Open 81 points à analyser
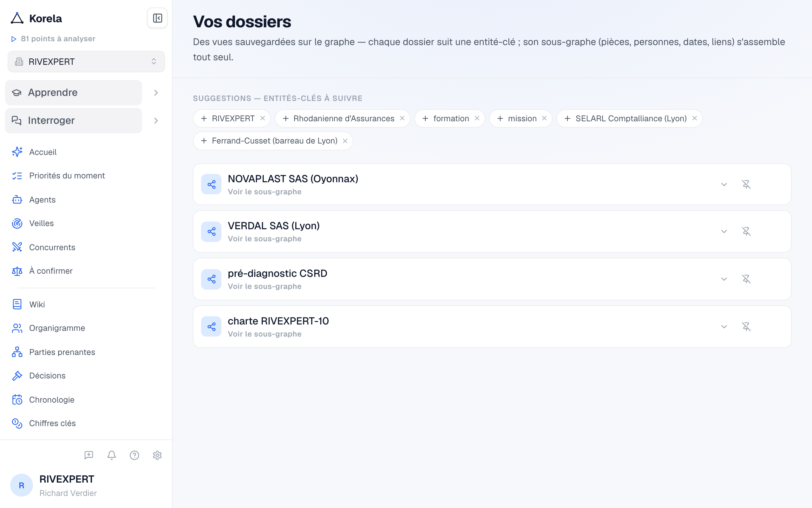This screenshot has width=812, height=508. pyautogui.click(x=53, y=39)
